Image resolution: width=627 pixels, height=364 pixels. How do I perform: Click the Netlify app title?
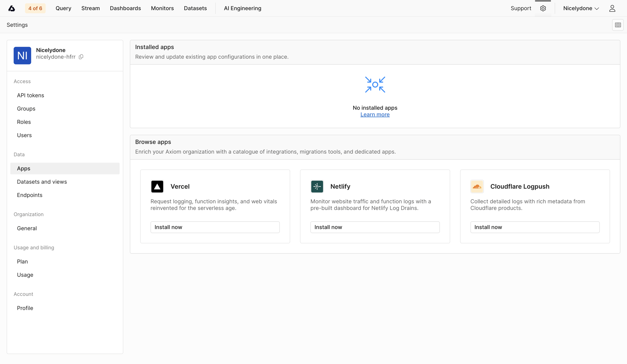[x=340, y=187]
